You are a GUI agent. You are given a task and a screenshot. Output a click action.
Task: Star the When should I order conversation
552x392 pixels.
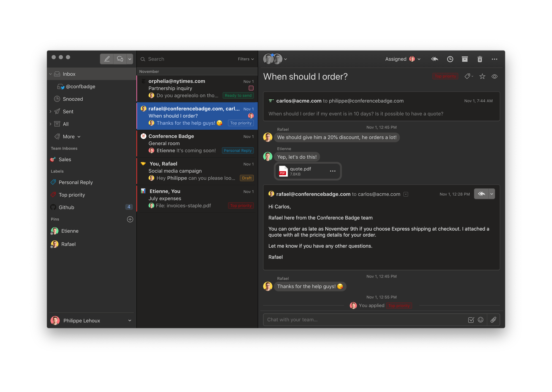(482, 76)
